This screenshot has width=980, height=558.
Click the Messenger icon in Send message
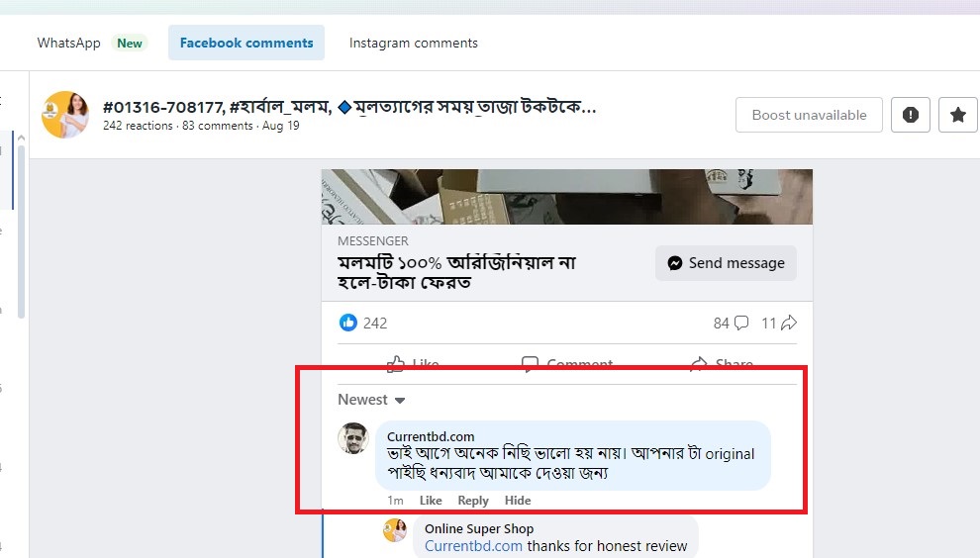[675, 263]
